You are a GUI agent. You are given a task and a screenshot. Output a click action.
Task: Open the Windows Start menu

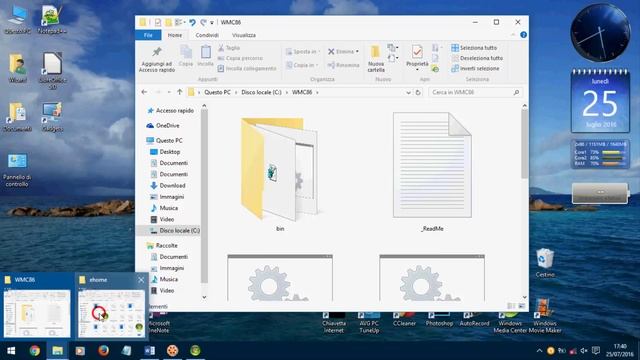11,351
